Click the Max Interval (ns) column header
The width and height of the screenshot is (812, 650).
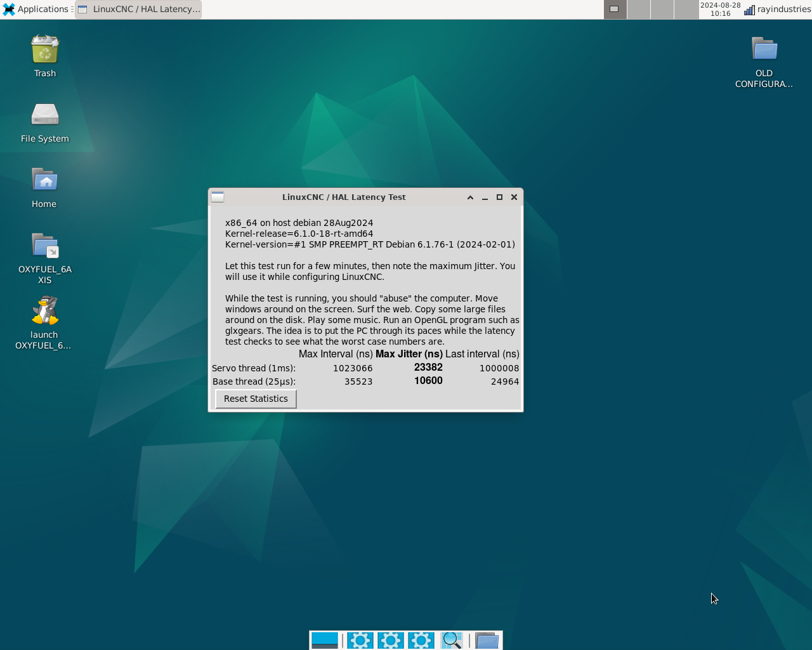(336, 354)
